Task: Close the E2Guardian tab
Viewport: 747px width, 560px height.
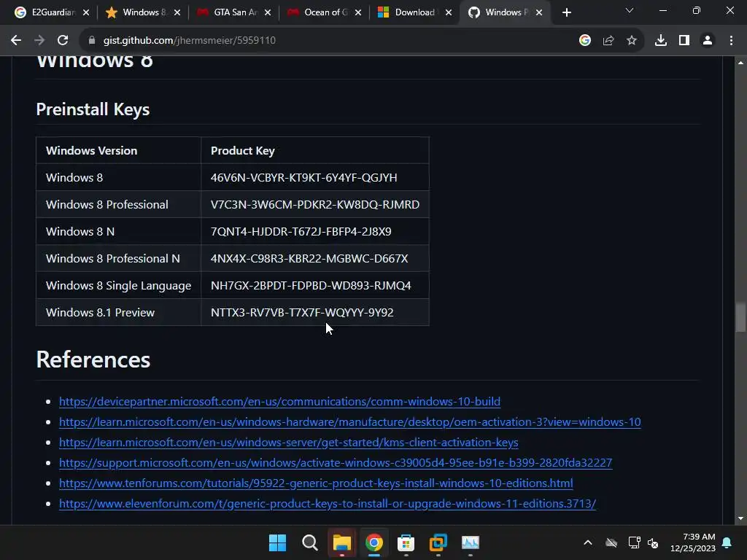Action: point(86,13)
